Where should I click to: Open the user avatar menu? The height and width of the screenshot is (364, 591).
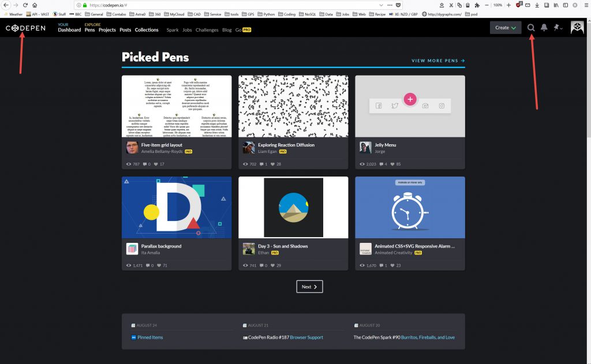pos(577,28)
